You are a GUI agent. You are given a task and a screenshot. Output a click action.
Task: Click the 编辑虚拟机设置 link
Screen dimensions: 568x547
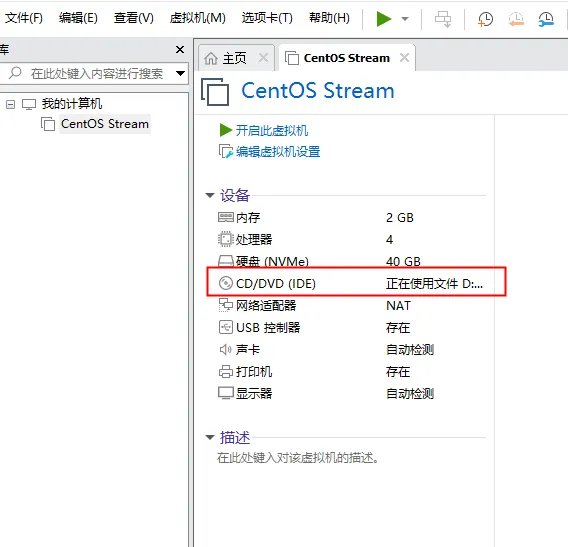tap(278, 152)
